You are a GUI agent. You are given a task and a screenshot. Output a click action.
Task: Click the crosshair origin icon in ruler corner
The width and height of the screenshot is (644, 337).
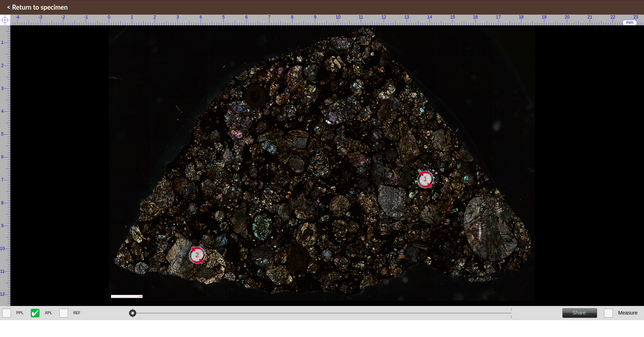pos(5,20)
